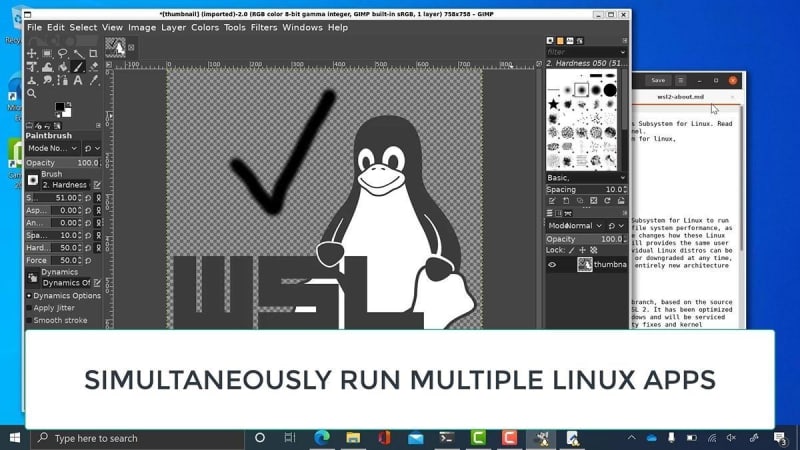Viewport: 800px width, 450px height.
Task: Select the Paths tool
Action: [62, 80]
